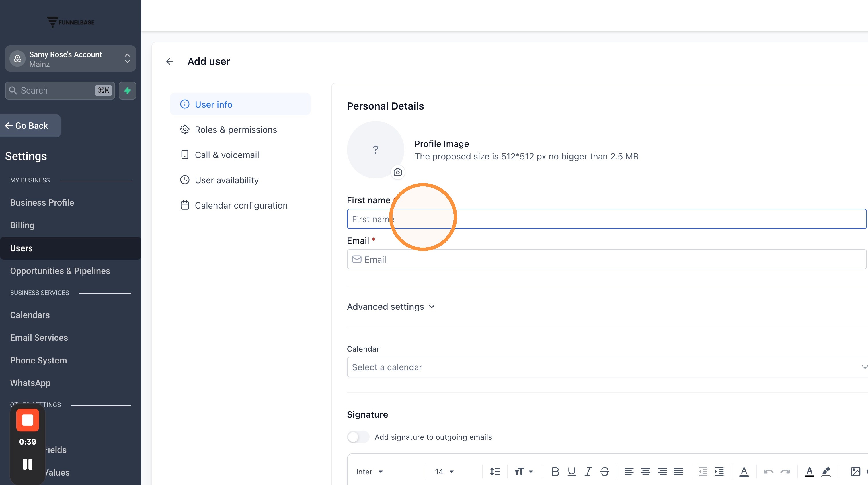Viewport: 868px width, 485px height.
Task: Toggle underline formatting in signature editor
Action: (571, 472)
